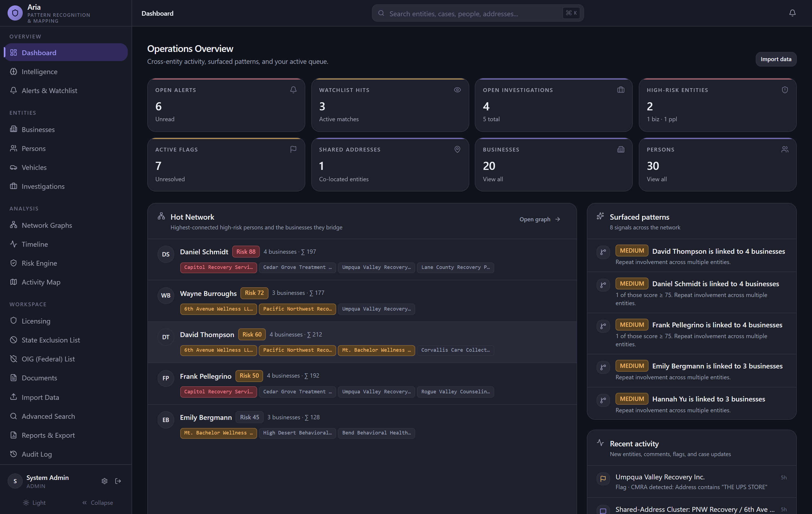This screenshot has width=812, height=514.
Task: Click the WB avatar for Wayne Burroughs
Action: point(166,296)
